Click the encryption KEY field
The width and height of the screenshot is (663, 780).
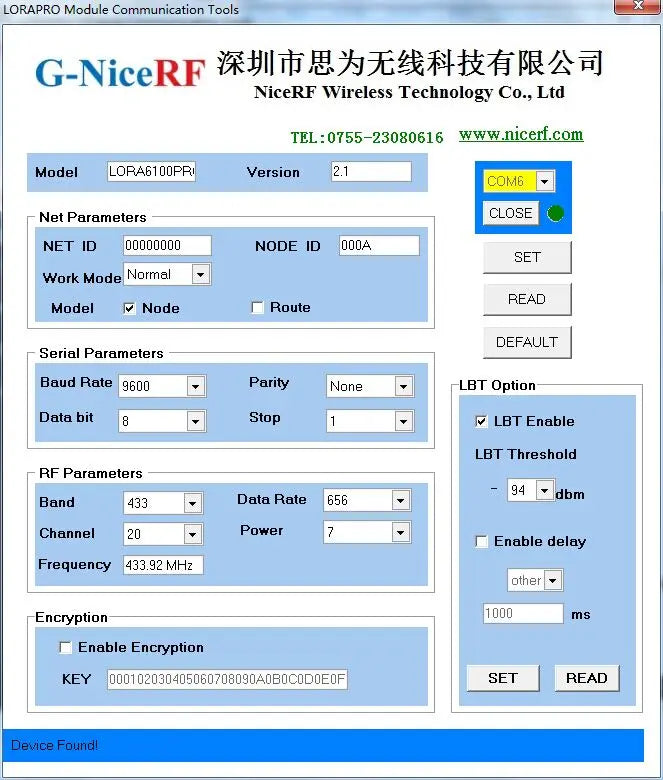click(x=227, y=680)
